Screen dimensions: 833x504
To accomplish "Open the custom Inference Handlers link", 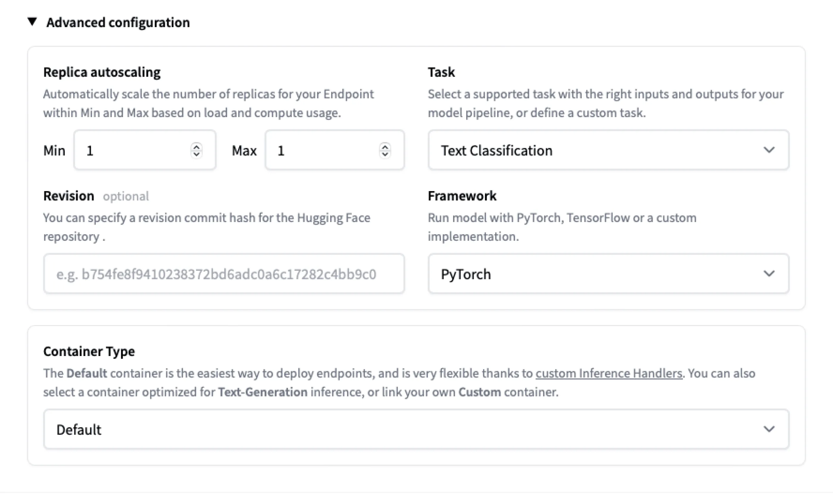I will [609, 373].
